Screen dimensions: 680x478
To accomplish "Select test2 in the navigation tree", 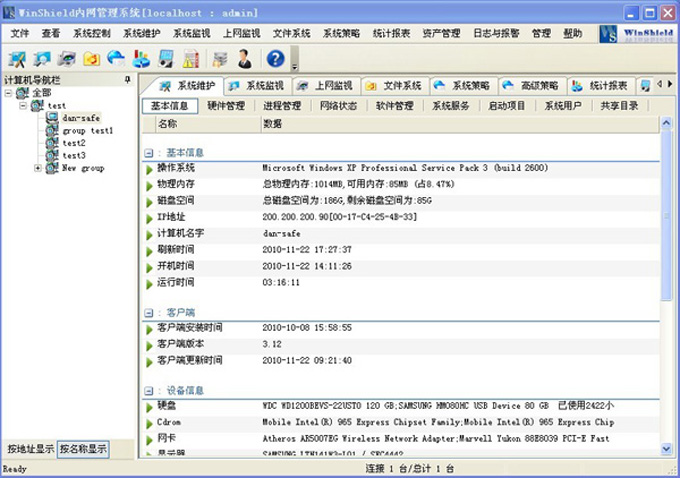I will (74, 143).
